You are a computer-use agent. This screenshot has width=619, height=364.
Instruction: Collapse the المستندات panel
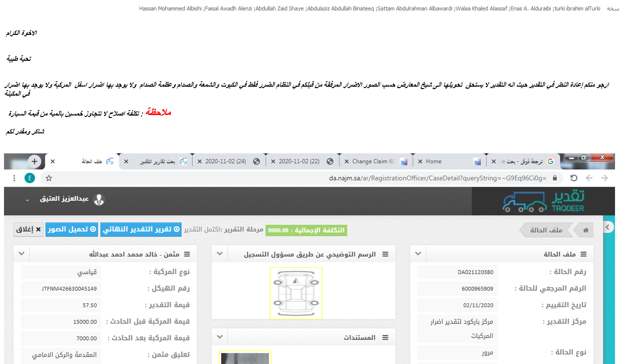[220, 337]
